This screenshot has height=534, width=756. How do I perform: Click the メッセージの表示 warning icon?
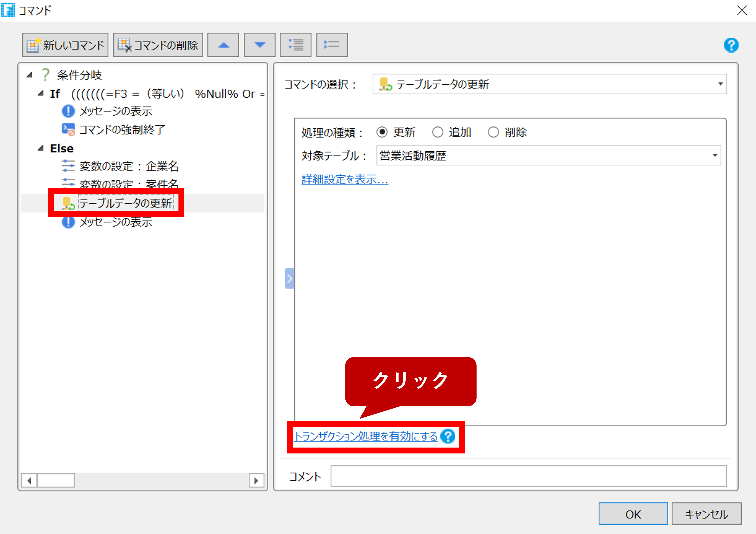(68, 111)
